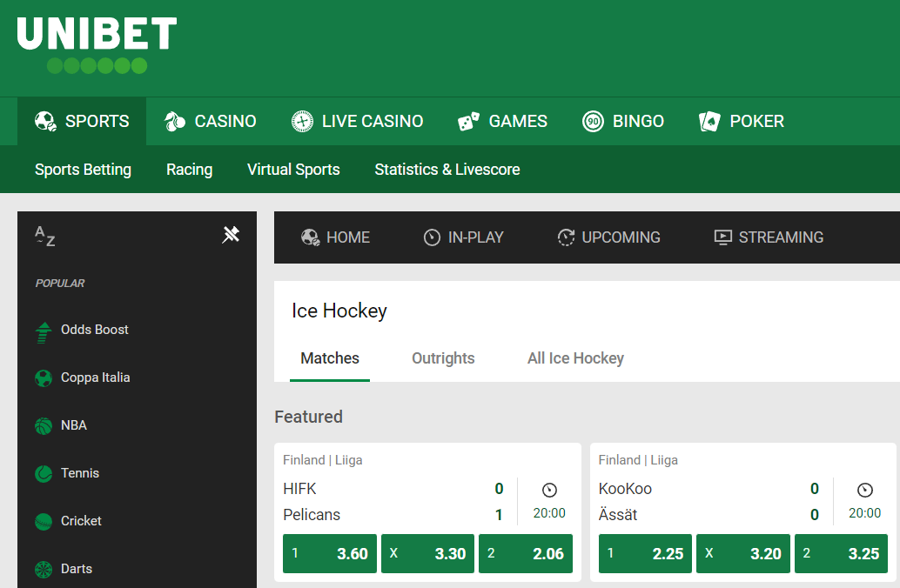Open the Pelicans team name
Image resolution: width=900 pixels, height=588 pixels.
(x=312, y=515)
